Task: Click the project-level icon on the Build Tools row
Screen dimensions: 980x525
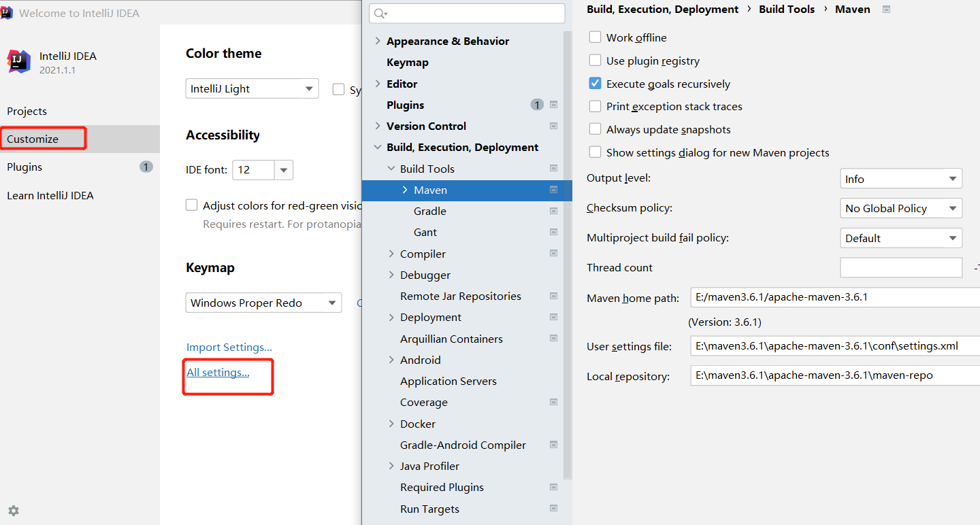Action: (554, 169)
